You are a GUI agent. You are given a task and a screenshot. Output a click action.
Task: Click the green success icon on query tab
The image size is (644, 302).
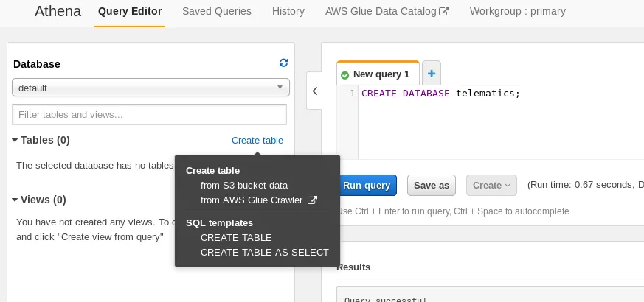click(345, 74)
